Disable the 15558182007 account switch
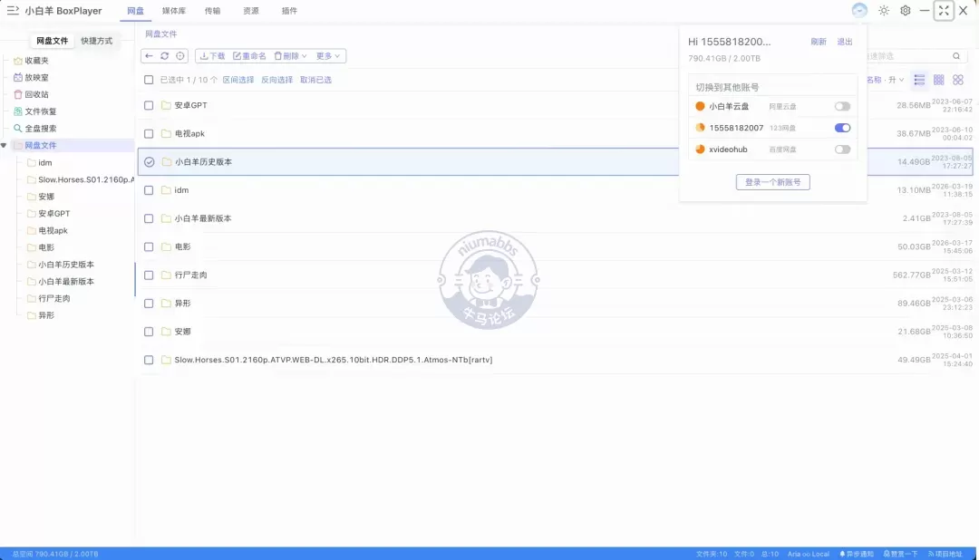The width and height of the screenshot is (979, 560). (842, 128)
